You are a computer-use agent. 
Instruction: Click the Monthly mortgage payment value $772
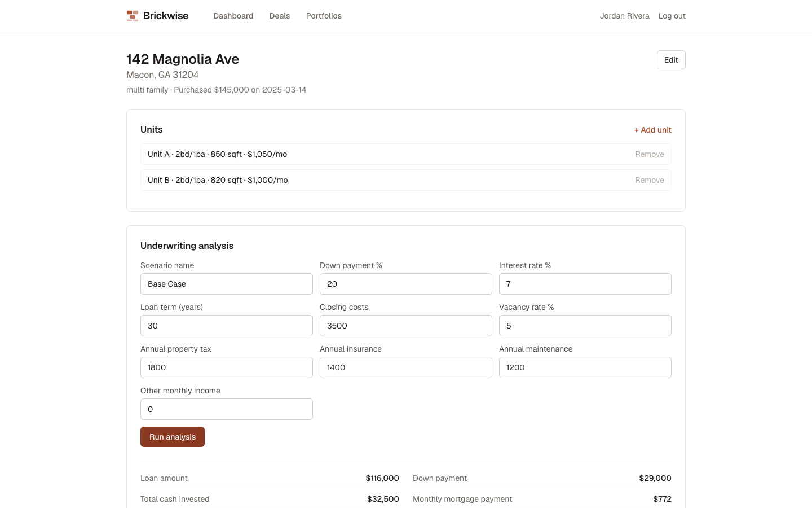(x=662, y=499)
